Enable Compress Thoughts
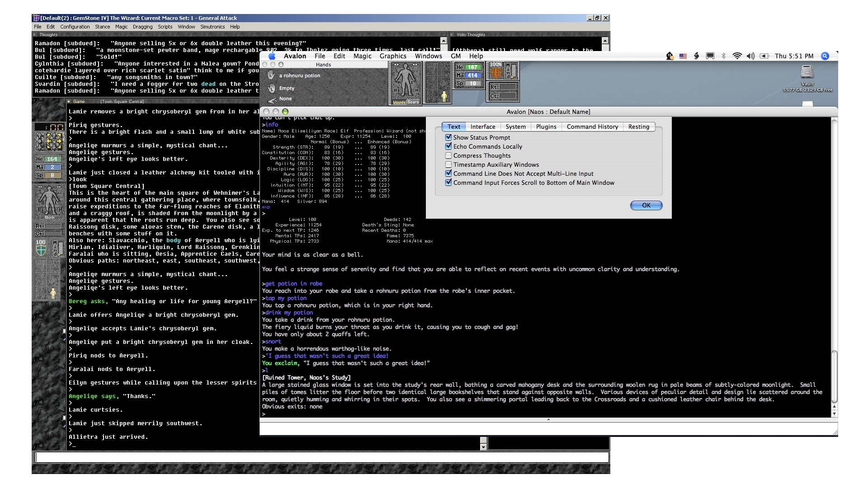The width and height of the screenshot is (868, 488). [x=448, y=155]
